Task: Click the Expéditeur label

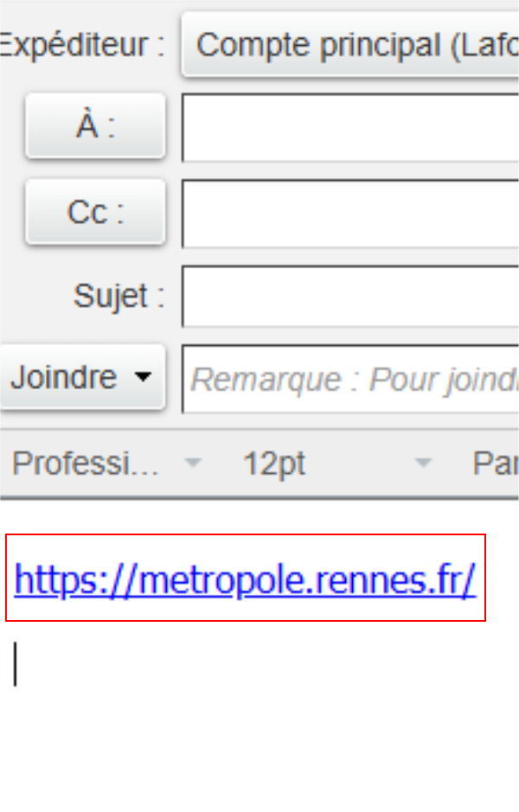Action: pos(82,45)
